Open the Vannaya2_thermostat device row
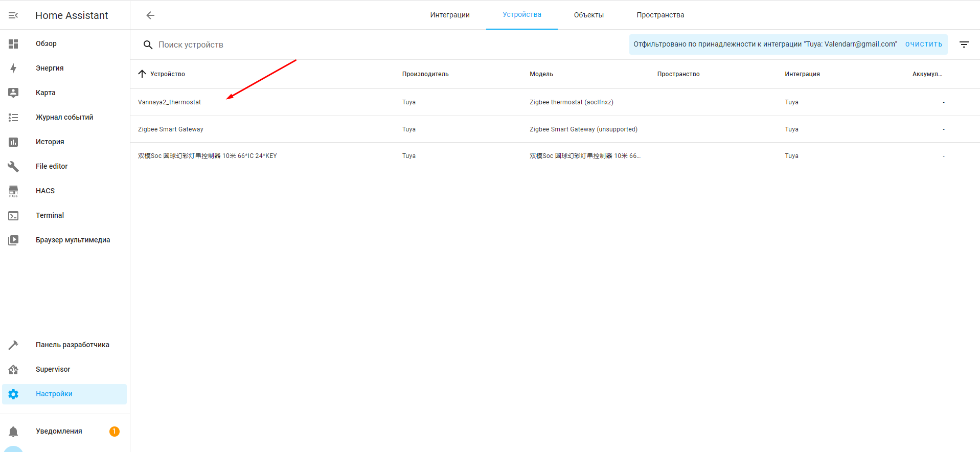The image size is (980, 452). tap(555, 102)
